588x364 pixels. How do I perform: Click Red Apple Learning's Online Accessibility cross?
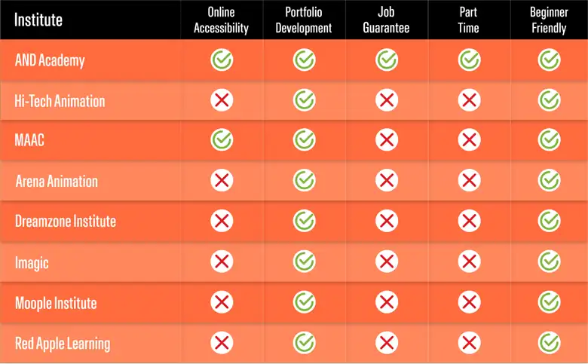222,343
